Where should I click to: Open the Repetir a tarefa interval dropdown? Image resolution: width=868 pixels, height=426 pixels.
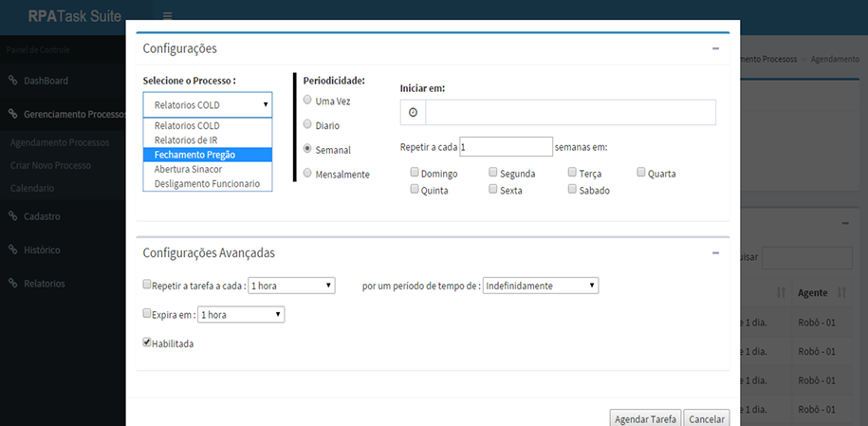pyautogui.click(x=291, y=285)
